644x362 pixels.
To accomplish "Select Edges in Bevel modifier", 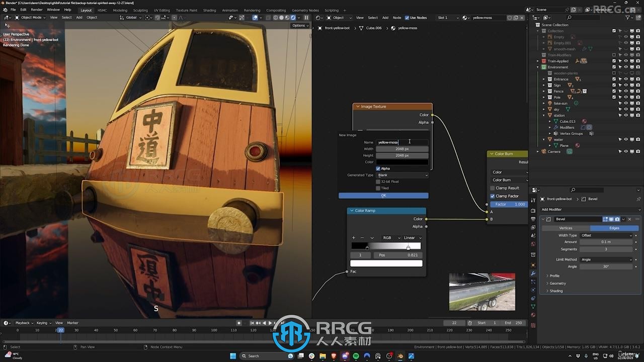I will click(614, 228).
